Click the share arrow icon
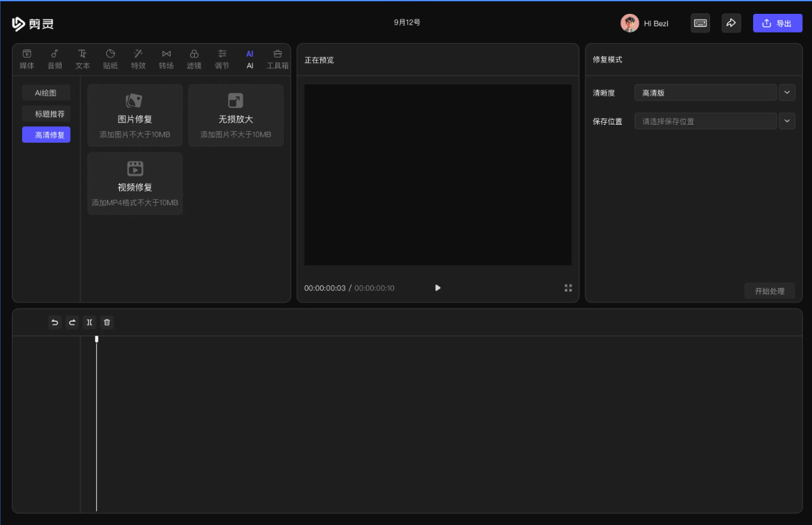Viewport: 812px width, 525px height. tap(731, 23)
